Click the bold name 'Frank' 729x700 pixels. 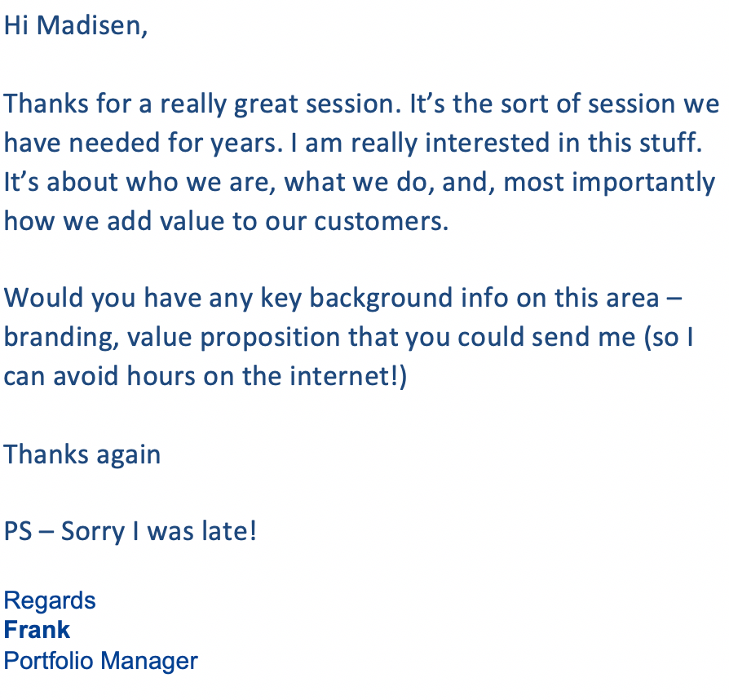coord(37,630)
